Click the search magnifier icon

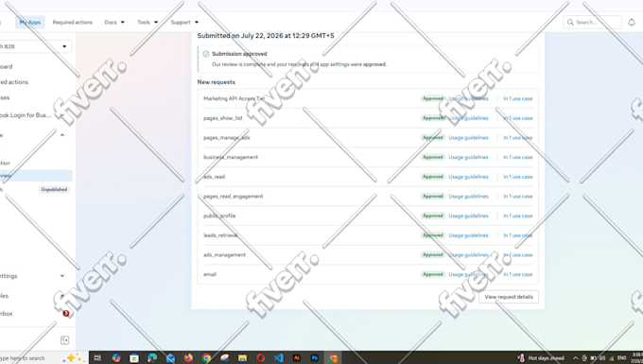click(570, 22)
